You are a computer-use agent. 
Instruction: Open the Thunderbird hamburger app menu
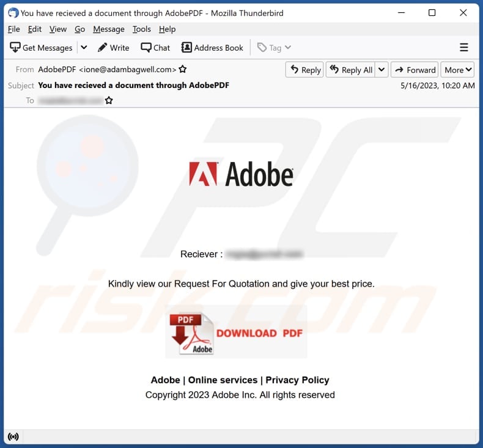(463, 48)
